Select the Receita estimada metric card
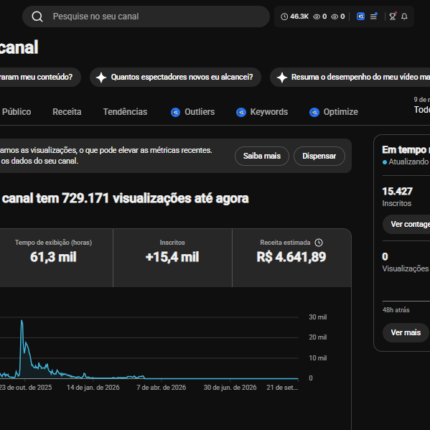Viewport: 430px width, 430px height. (292, 258)
